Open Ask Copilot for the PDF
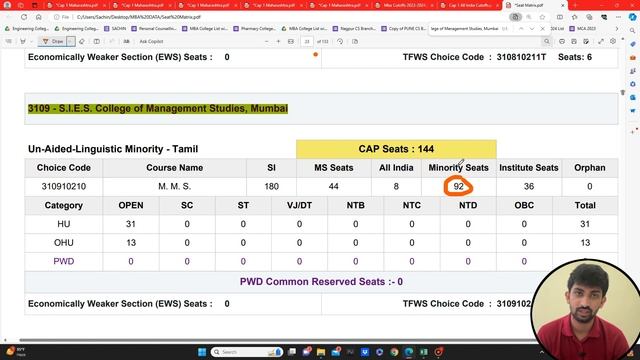Screen dimensions: 640x360 tap(151, 41)
